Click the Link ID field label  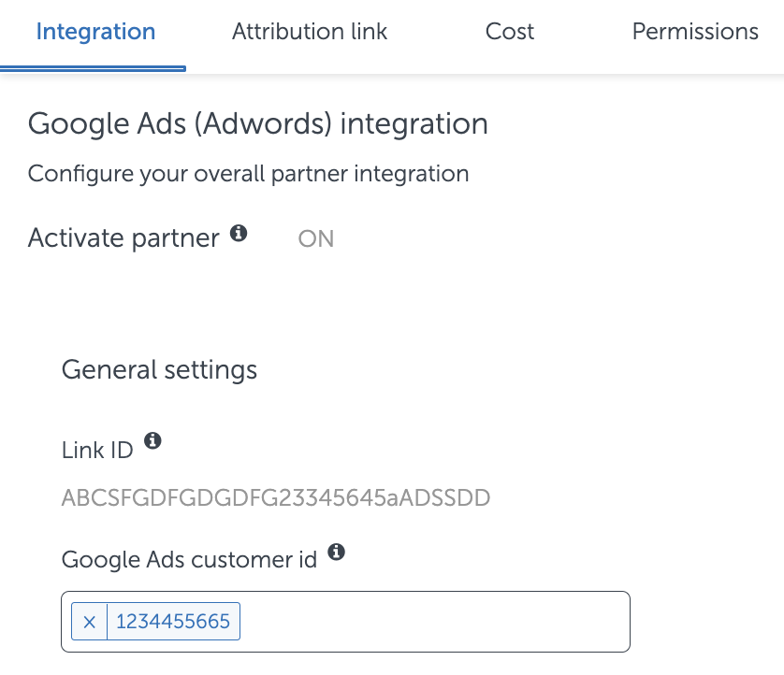pyautogui.click(x=97, y=450)
